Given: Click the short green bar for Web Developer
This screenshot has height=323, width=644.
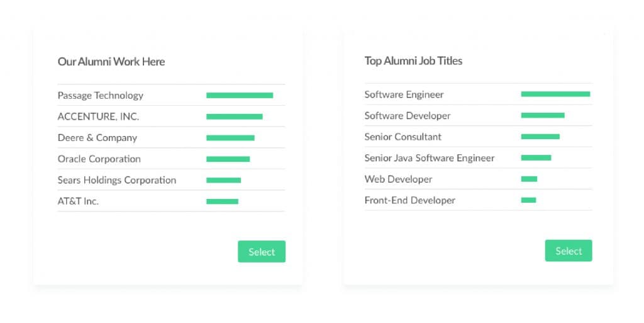Looking at the screenshot, I should tap(529, 179).
